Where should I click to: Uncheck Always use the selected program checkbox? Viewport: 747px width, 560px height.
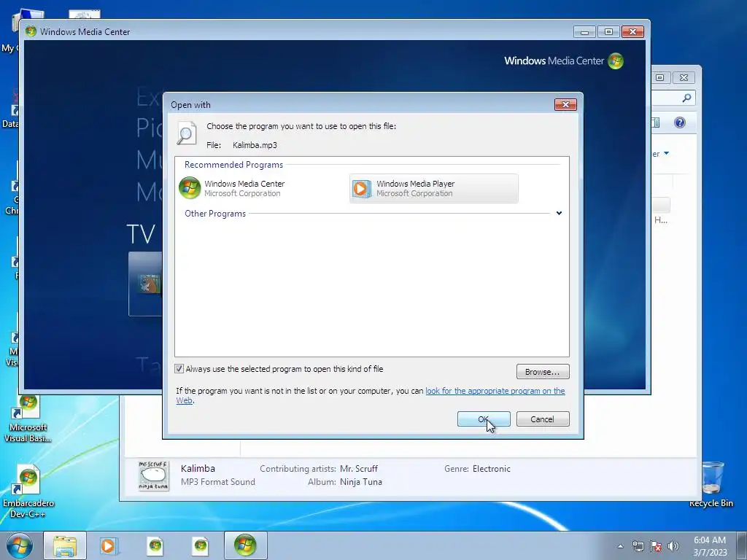pyautogui.click(x=179, y=368)
